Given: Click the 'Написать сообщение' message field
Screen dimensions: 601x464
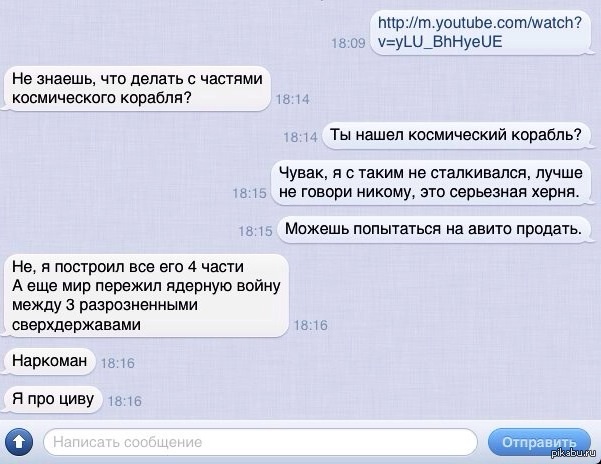Looking at the screenshot, I should 261,442.
